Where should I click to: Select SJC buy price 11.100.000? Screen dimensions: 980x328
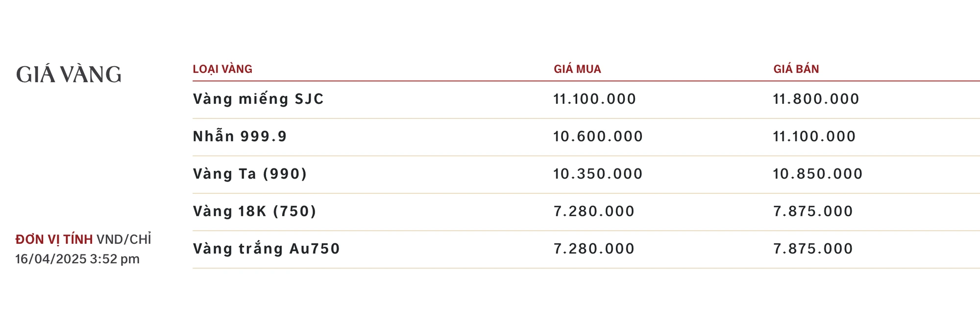(x=594, y=99)
